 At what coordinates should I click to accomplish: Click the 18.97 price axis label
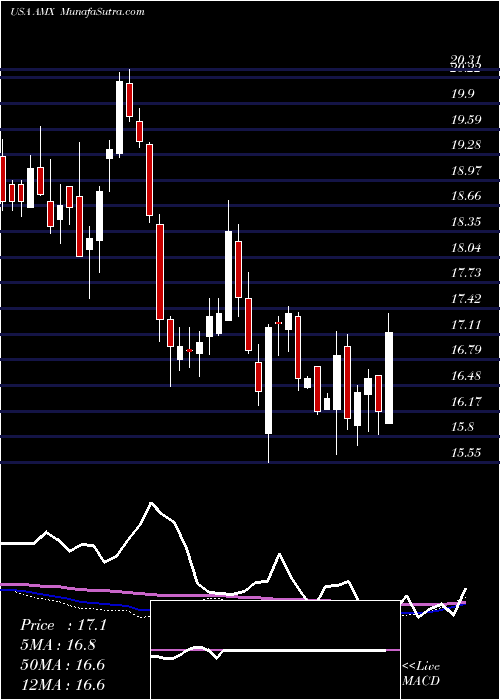(x=467, y=170)
